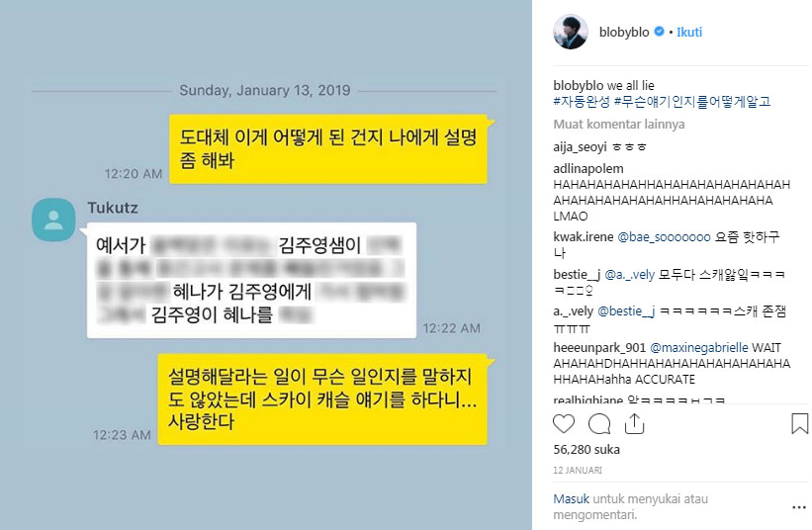This screenshot has height=530, width=812.
Task: Click Masuk to log in
Action: pos(572,499)
